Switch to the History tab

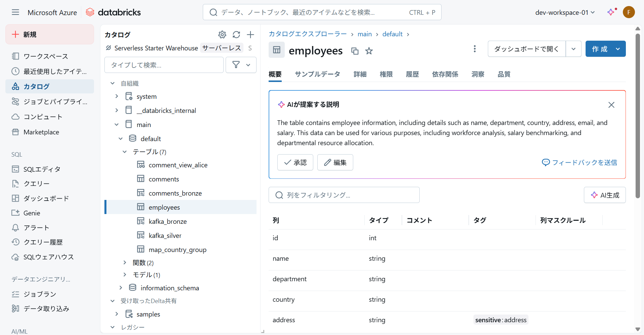[x=412, y=74]
